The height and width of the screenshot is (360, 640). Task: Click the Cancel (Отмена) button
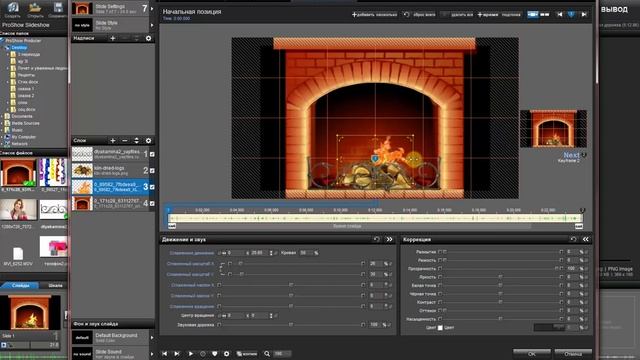coord(573,353)
